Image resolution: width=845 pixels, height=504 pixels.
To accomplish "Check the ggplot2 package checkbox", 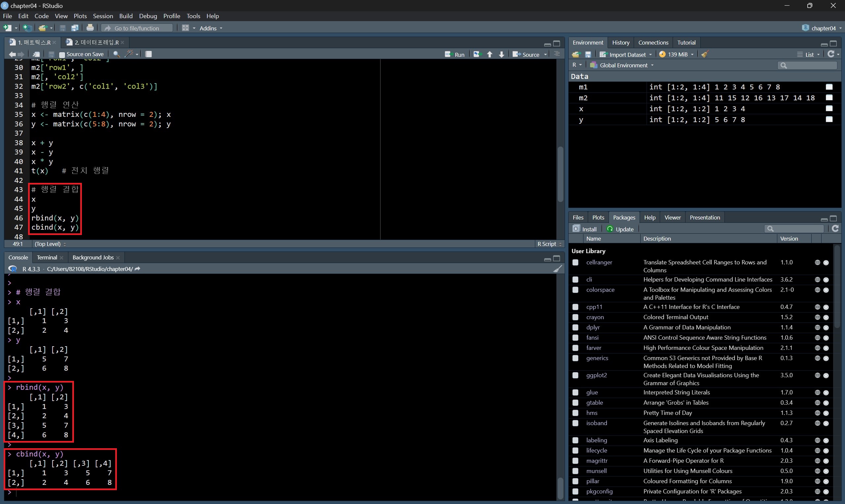I will pyautogui.click(x=575, y=375).
